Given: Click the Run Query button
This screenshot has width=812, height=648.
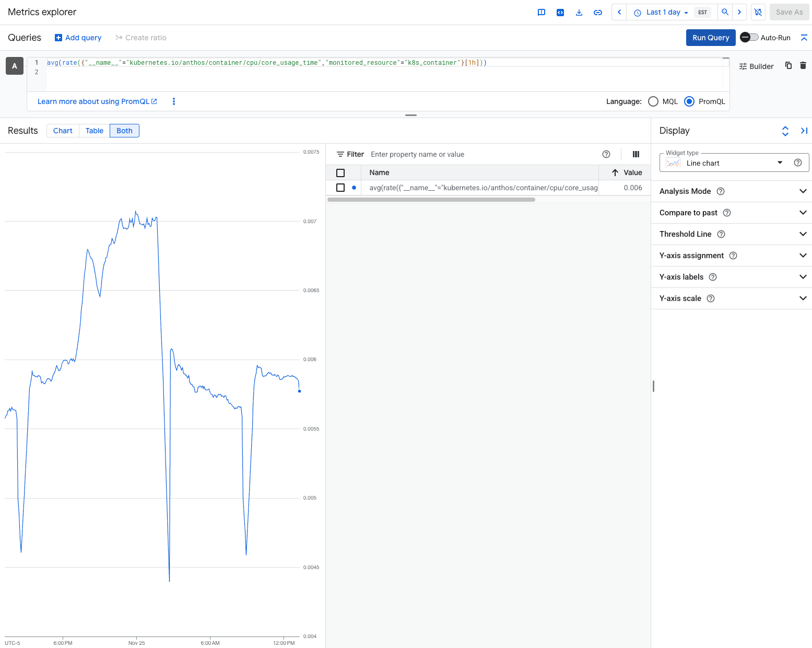Looking at the screenshot, I should [711, 38].
